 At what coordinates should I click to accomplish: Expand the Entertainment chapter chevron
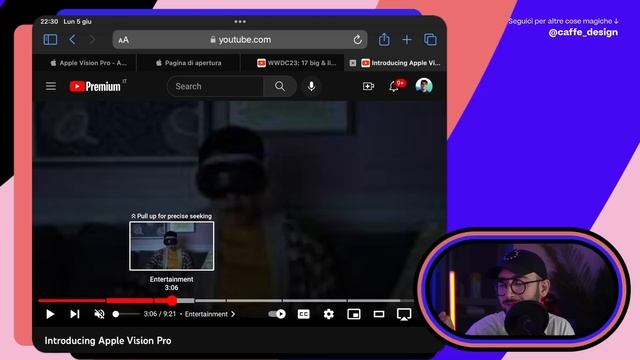pyautogui.click(x=233, y=314)
